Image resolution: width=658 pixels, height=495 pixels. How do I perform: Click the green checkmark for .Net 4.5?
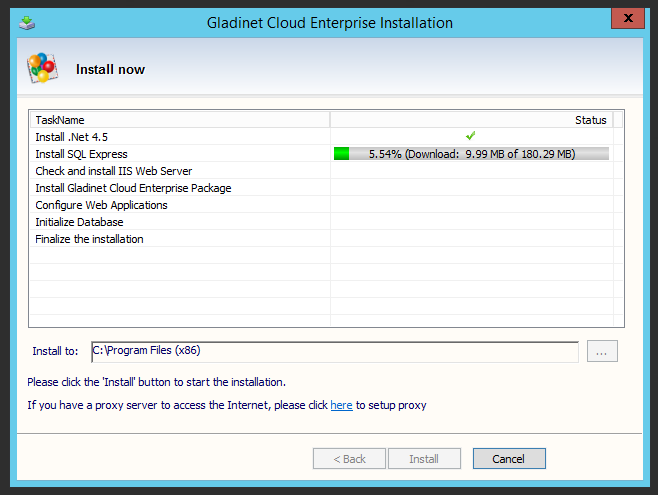click(x=470, y=136)
